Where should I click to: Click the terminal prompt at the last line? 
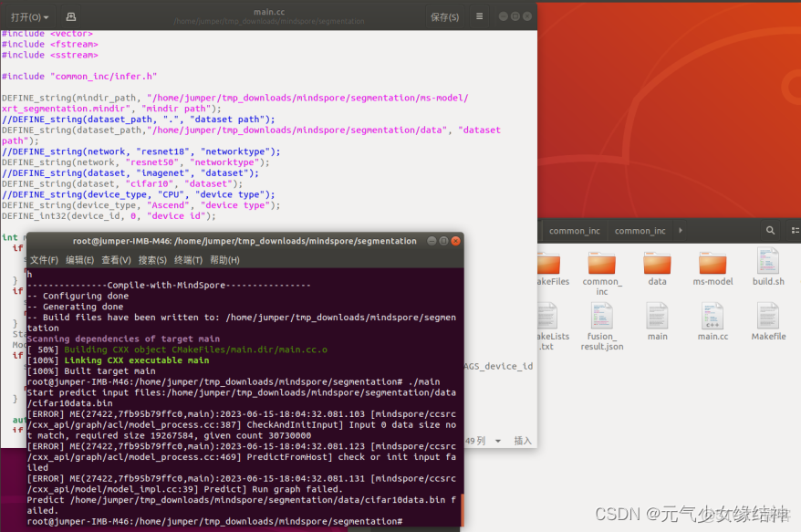(x=214, y=521)
